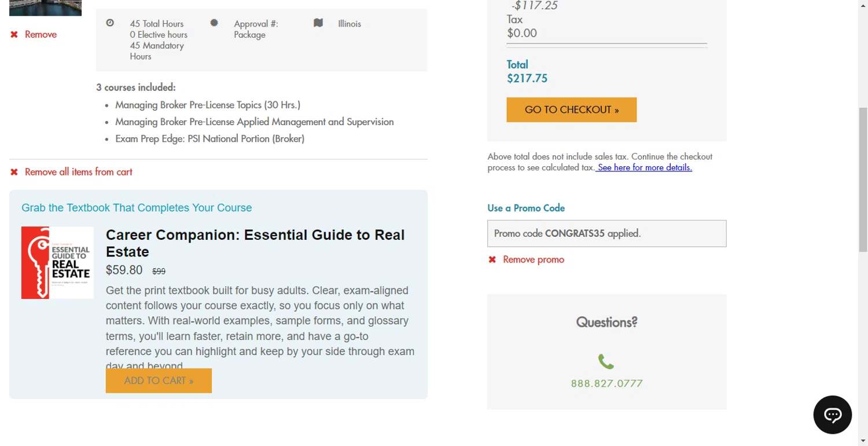Select Remove all items from cart

(79, 172)
